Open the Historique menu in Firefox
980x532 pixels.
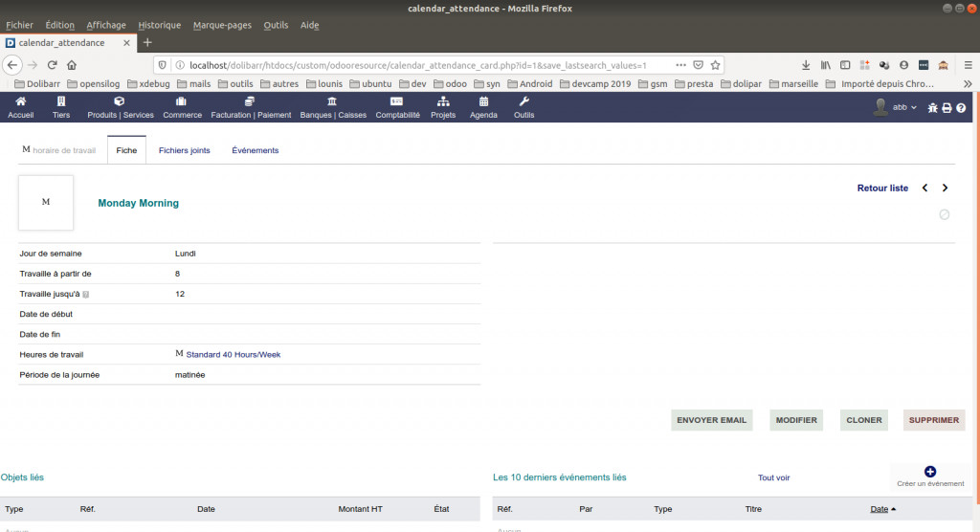click(x=159, y=25)
